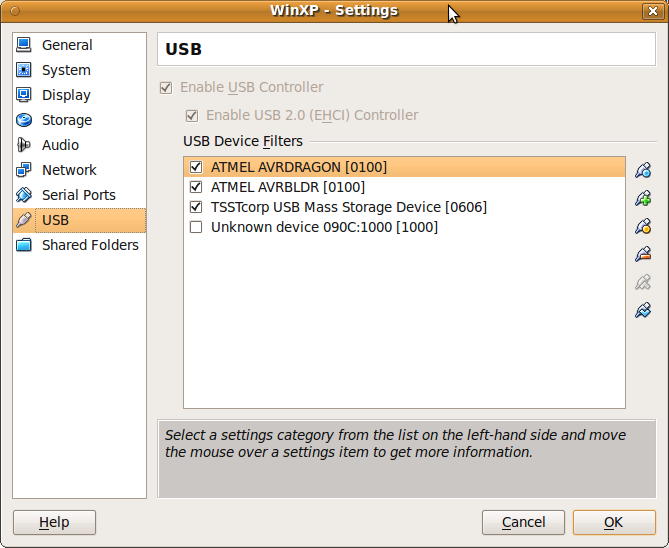Screen dimensions: 669x548
Task: Click the OK button
Action: pos(614,522)
